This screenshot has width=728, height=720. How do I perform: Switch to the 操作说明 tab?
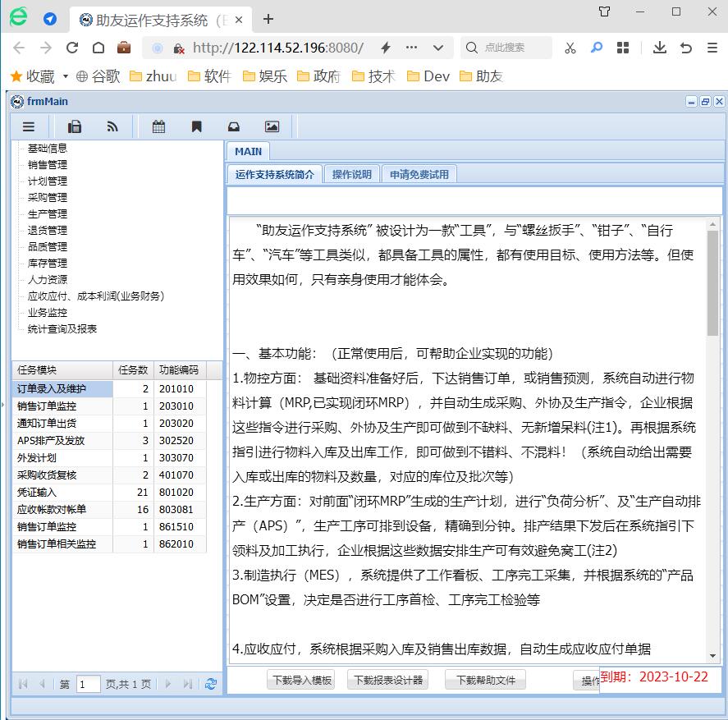(x=351, y=174)
